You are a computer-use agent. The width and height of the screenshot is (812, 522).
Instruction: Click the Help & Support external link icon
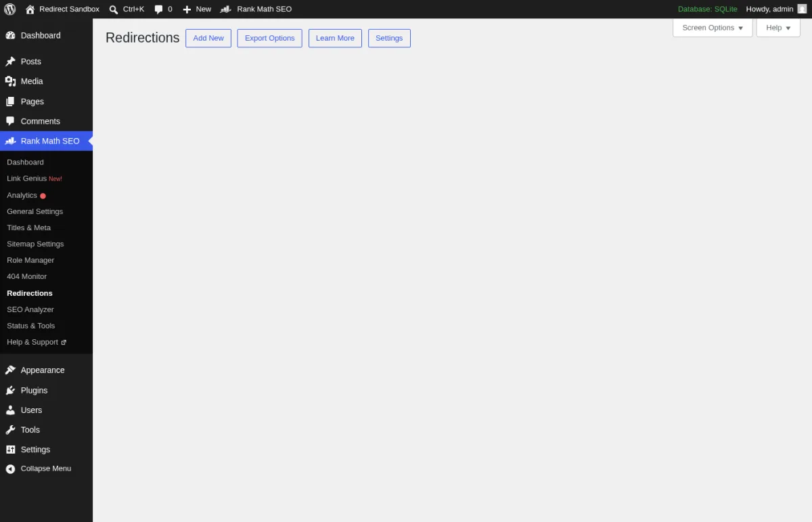coord(64,343)
